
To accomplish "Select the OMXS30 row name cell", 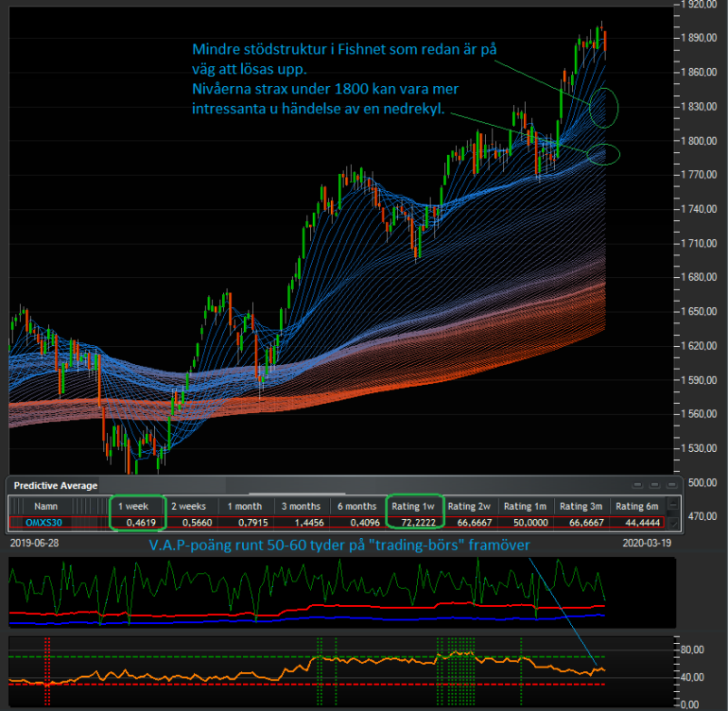I will [43, 523].
